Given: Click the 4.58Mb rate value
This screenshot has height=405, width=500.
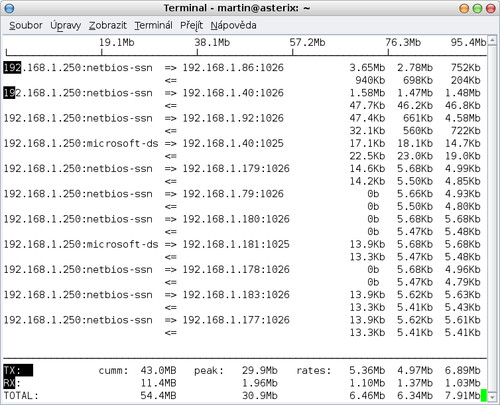Looking at the screenshot, I should click(x=463, y=118).
